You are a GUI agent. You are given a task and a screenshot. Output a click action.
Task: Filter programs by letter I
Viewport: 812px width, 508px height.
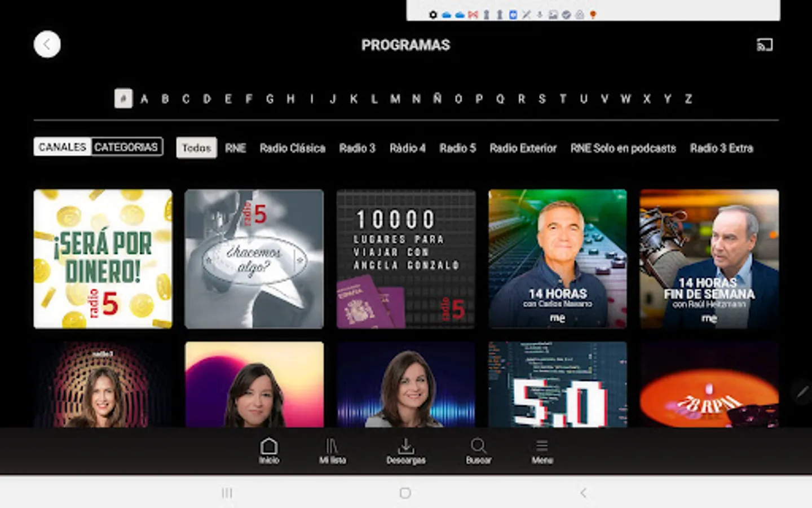[311, 99]
